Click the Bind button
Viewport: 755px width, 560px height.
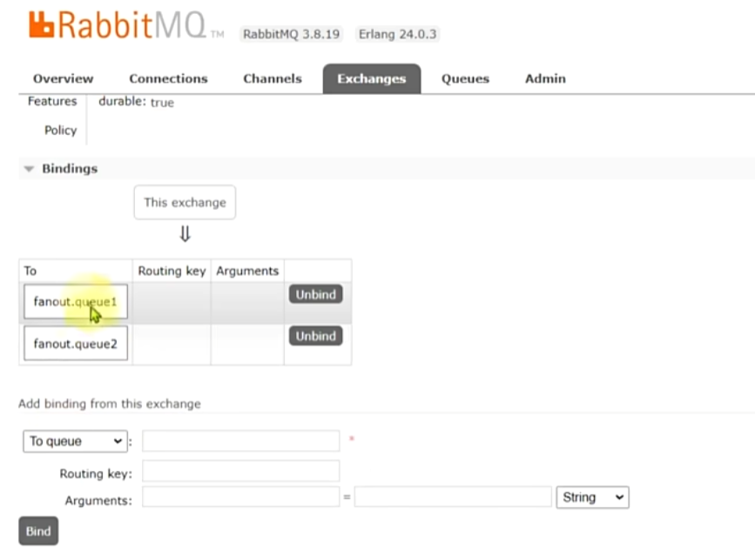pos(38,531)
